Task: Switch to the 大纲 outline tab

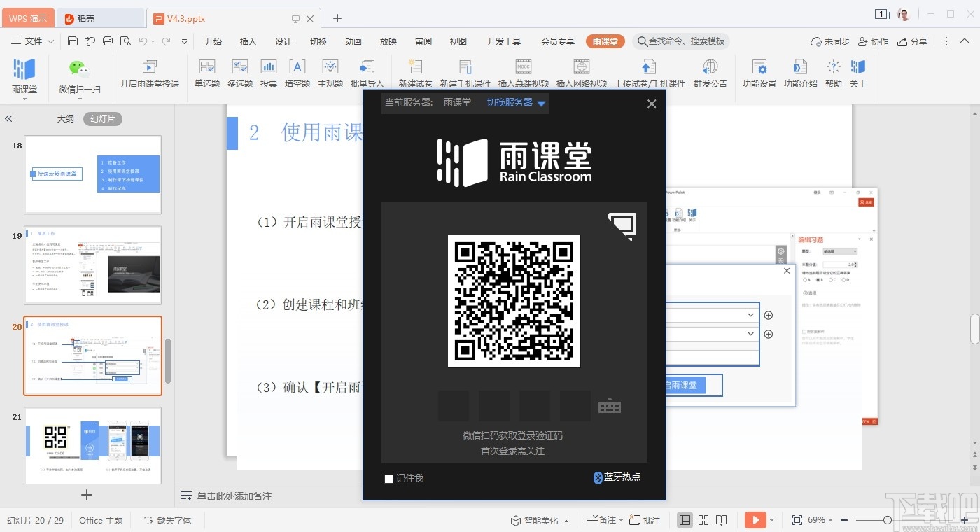Action: coord(65,119)
